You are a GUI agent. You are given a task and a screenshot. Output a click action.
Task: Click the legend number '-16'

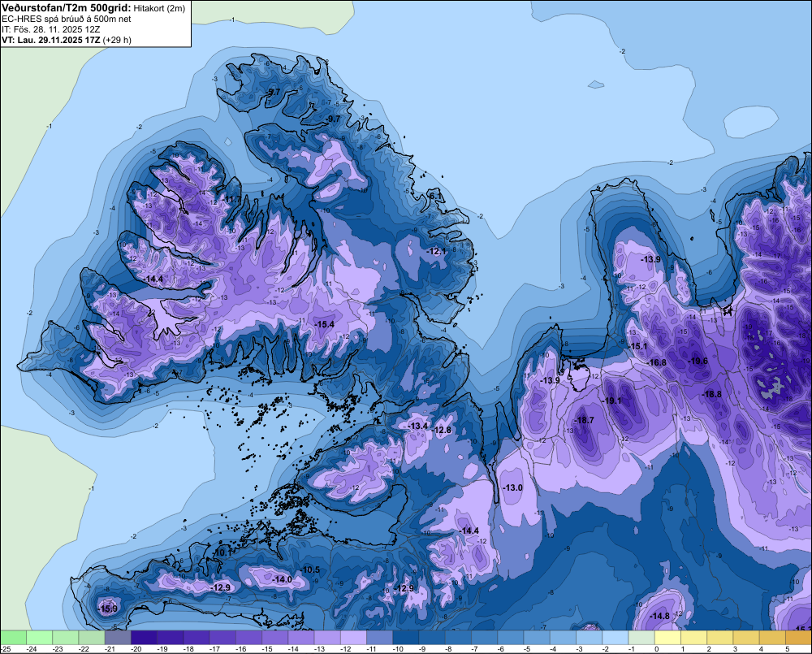241,649
